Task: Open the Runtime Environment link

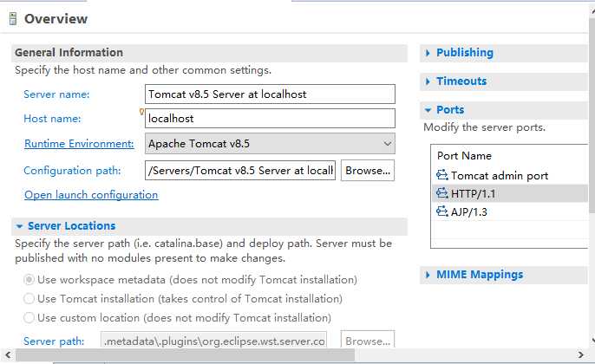Action: click(79, 144)
